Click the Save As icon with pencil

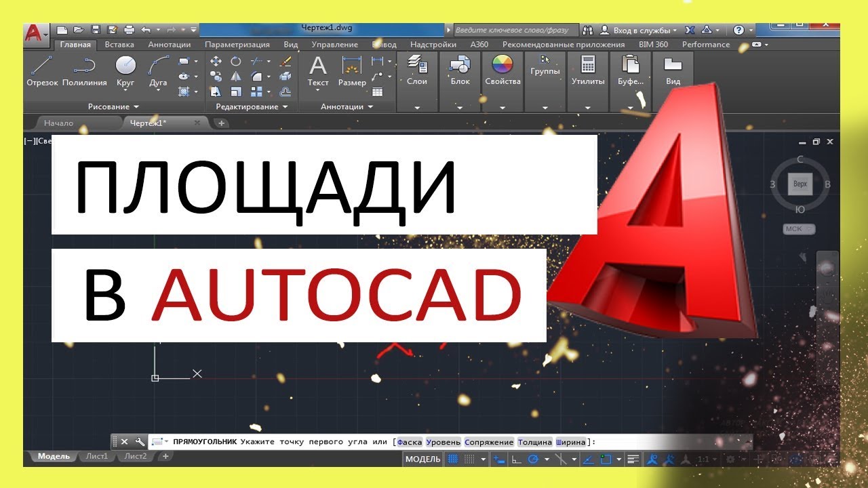pyautogui.click(x=112, y=30)
